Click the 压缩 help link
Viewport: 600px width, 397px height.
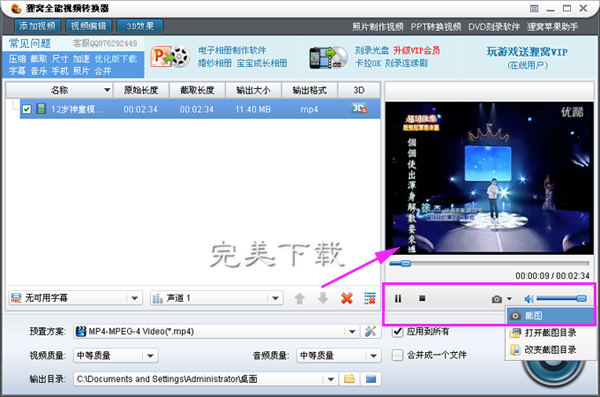18,59
